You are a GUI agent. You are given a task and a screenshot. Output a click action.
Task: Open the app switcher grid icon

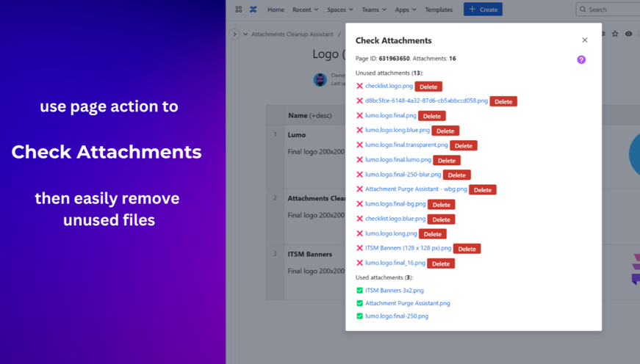coord(239,10)
